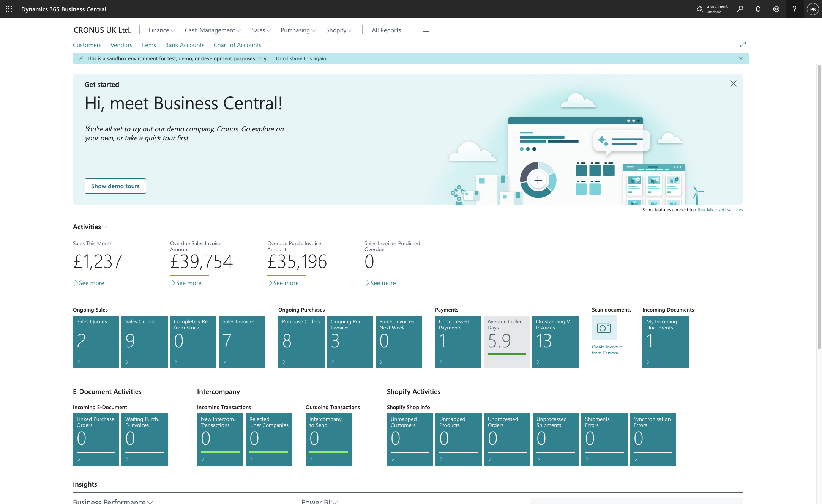The image size is (822, 504).
Task: Open the PB user account avatar
Action: click(x=813, y=9)
